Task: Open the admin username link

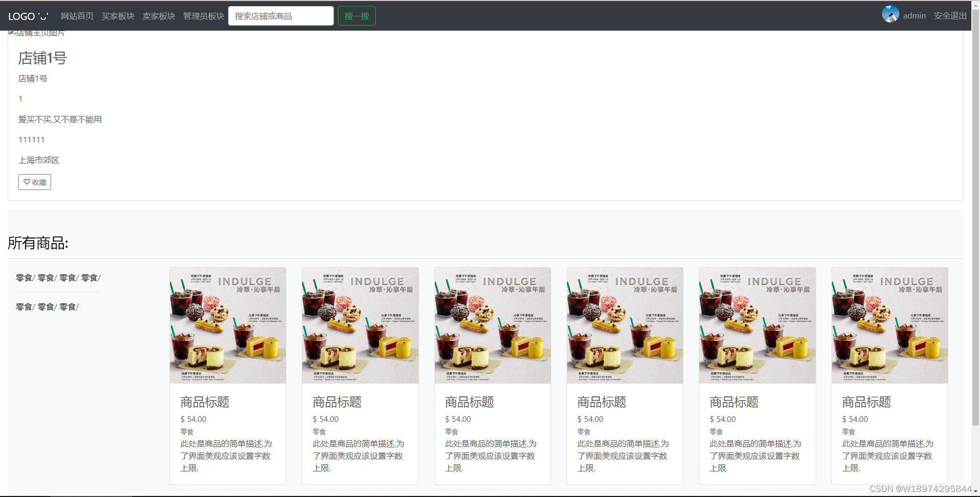Action: pyautogui.click(x=914, y=16)
